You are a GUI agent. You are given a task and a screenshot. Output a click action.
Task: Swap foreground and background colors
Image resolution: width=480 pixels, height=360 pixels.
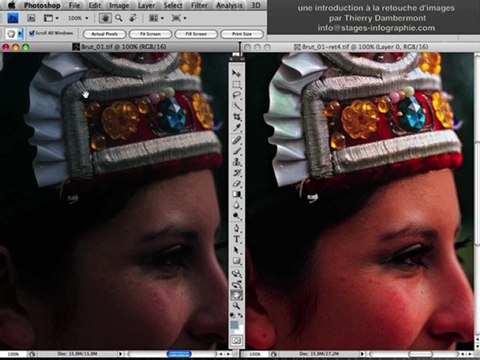pos(240,315)
